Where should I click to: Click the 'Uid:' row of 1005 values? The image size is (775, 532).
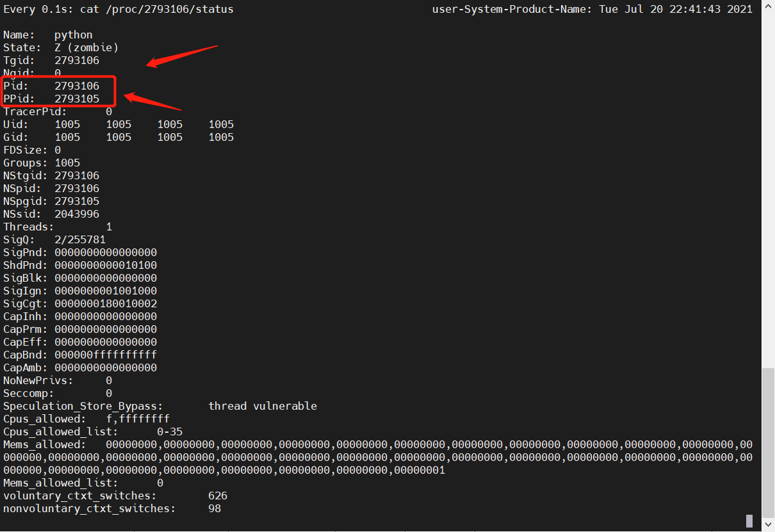pyautogui.click(x=118, y=124)
